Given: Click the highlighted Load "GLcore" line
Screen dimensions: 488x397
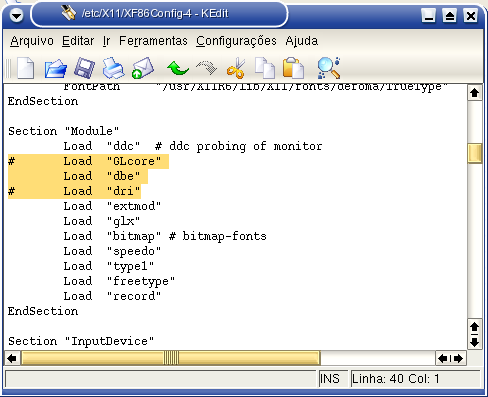Looking at the screenshot, I should [x=88, y=161].
